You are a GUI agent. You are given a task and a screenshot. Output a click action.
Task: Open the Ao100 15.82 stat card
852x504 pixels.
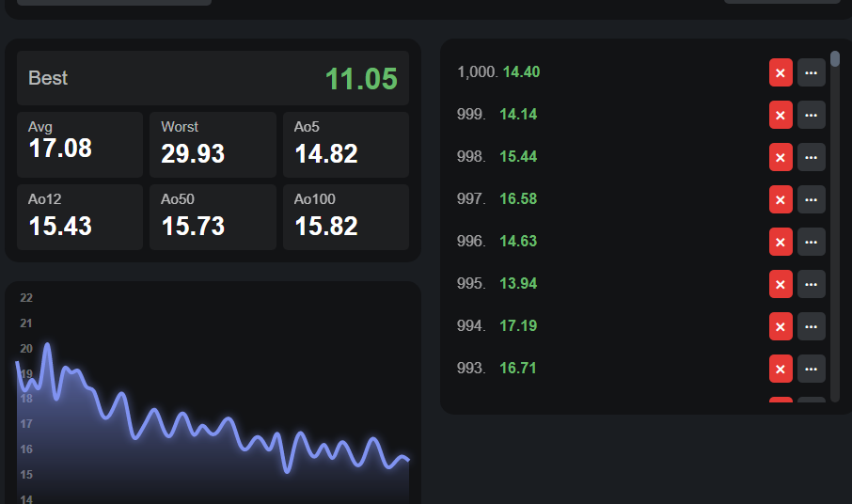click(x=346, y=217)
